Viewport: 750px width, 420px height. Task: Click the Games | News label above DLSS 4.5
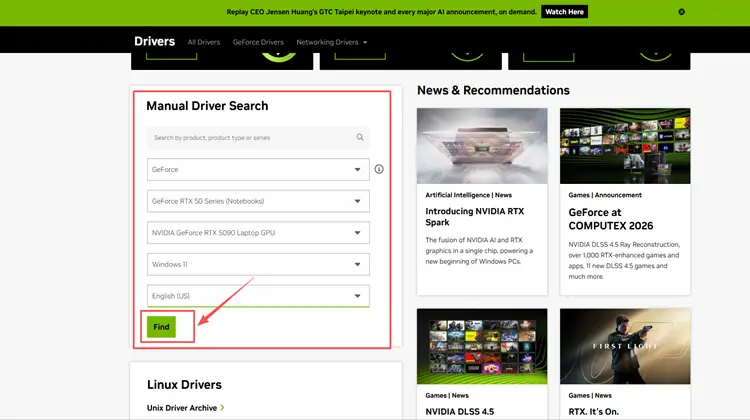(x=447, y=396)
